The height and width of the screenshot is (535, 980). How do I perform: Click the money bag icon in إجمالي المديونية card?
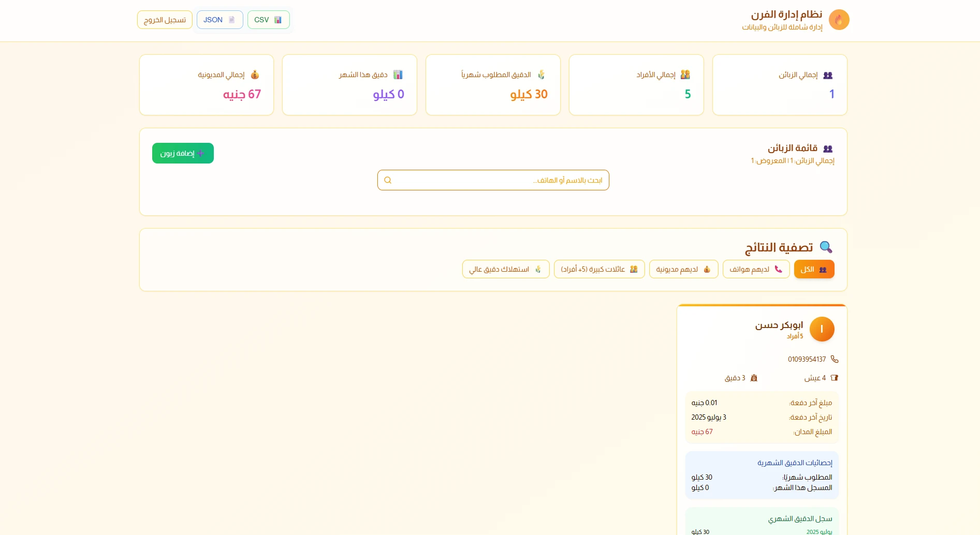point(255,75)
